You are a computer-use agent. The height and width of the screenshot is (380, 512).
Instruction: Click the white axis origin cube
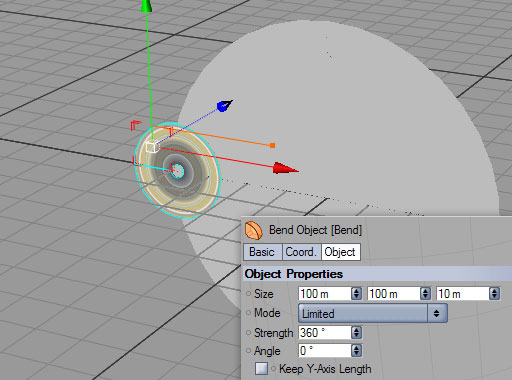(x=152, y=147)
